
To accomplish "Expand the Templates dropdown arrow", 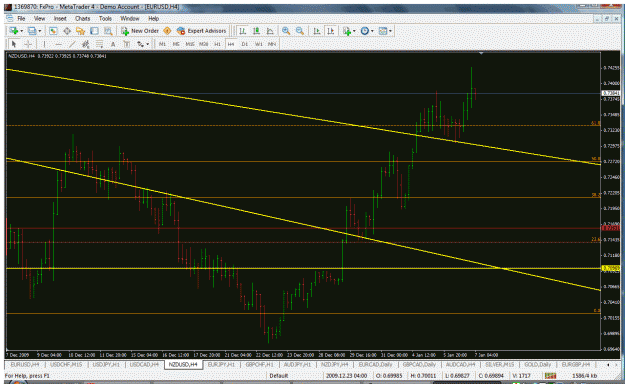I will click(390, 31).
